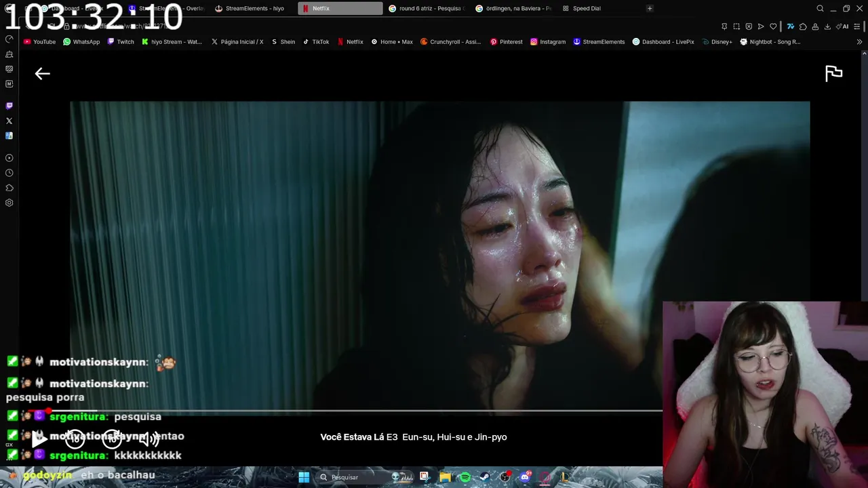
Task: Open sidebar settings gear icon
Action: [x=9, y=203]
